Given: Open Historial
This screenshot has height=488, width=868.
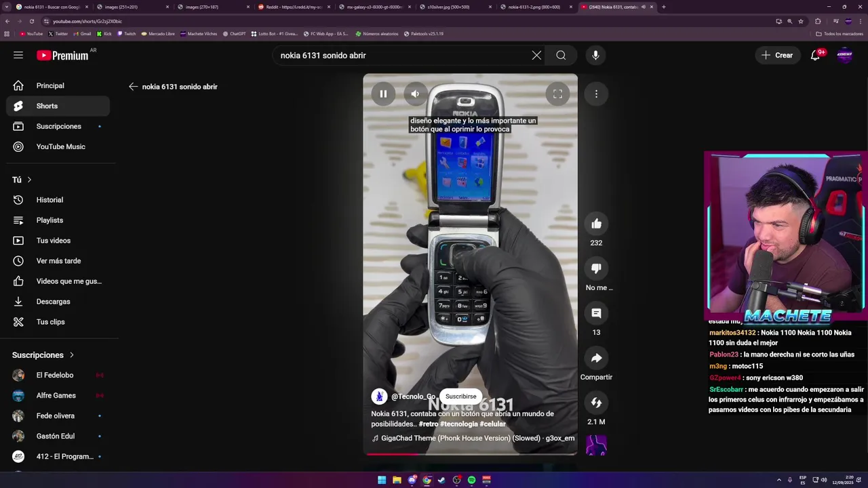Looking at the screenshot, I should click(58, 200).
